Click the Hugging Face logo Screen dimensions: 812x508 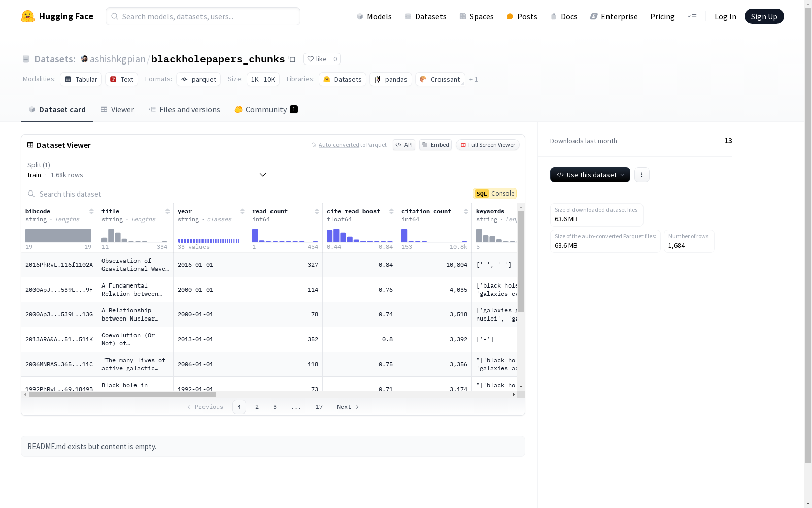click(x=57, y=16)
